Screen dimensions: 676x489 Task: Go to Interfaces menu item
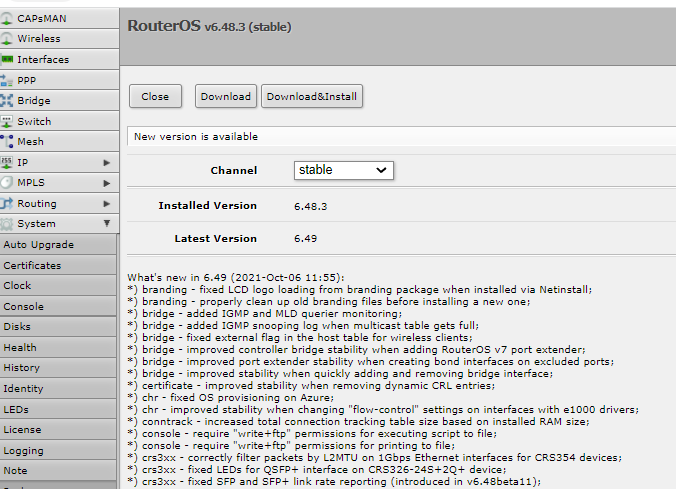pos(59,59)
